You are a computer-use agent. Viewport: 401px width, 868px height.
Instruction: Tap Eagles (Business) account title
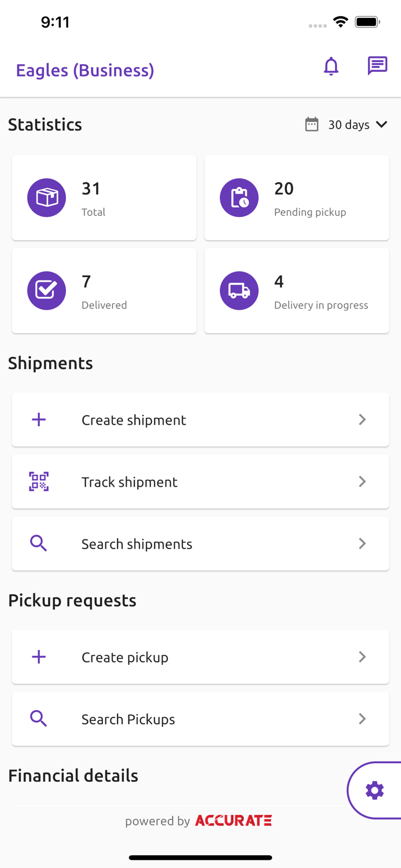tap(85, 70)
